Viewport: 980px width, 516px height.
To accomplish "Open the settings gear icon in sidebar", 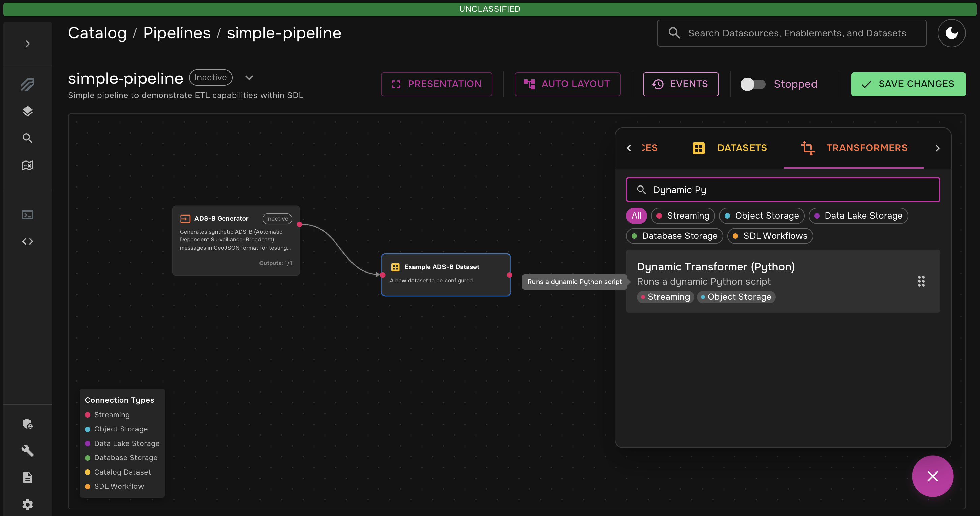I will pos(27,505).
